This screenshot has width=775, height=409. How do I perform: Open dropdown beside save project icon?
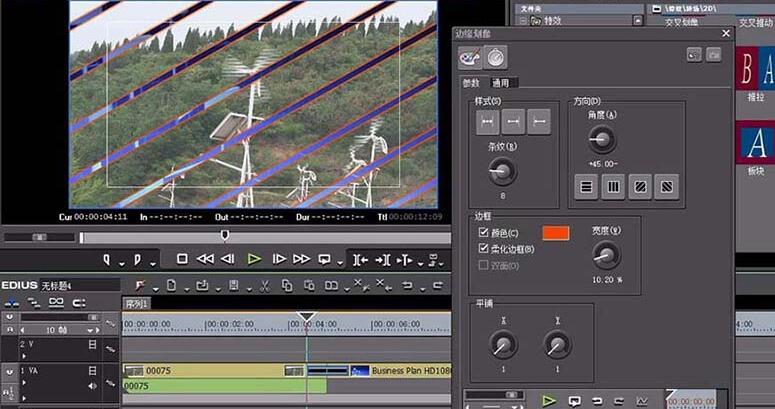(x=249, y=289)
